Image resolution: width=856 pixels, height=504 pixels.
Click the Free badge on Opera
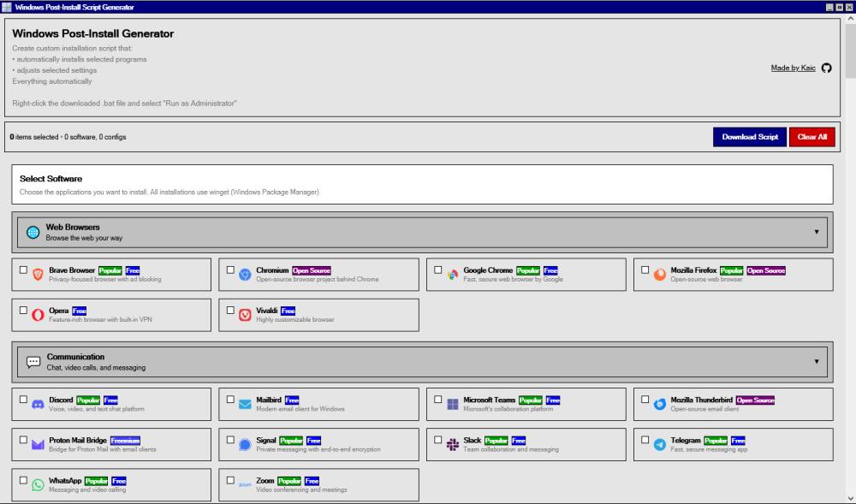pos(79,311)
